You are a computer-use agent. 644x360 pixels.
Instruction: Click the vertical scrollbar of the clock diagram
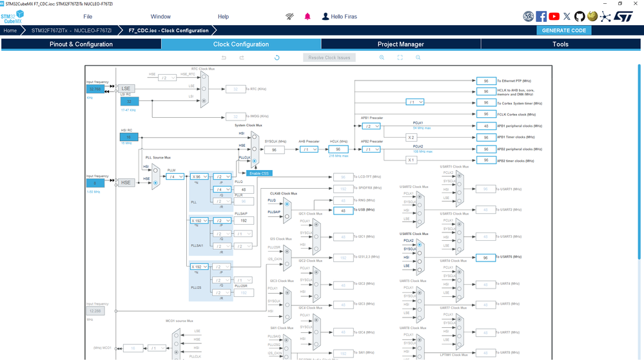pos(639,162)
